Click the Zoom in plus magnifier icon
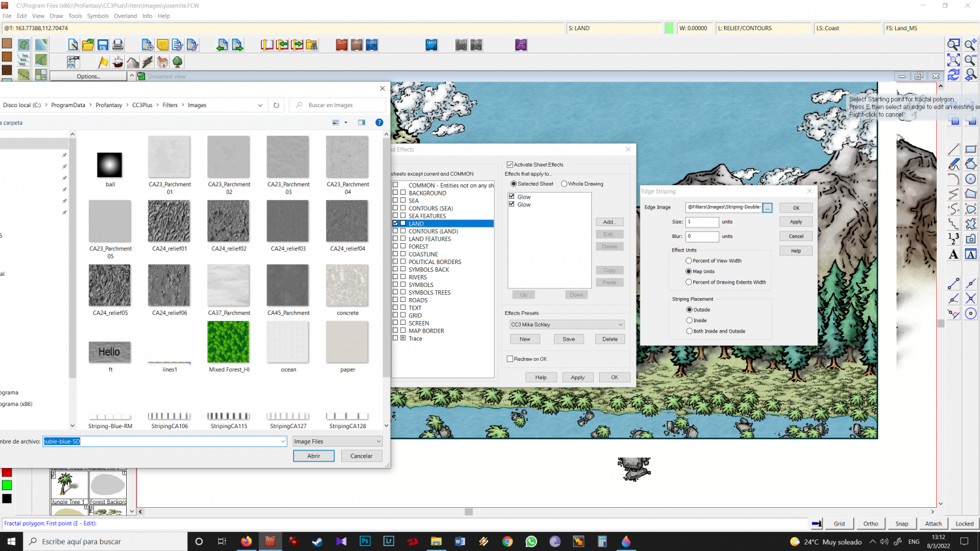Viewport: 980px width, 551px height. 971,44
